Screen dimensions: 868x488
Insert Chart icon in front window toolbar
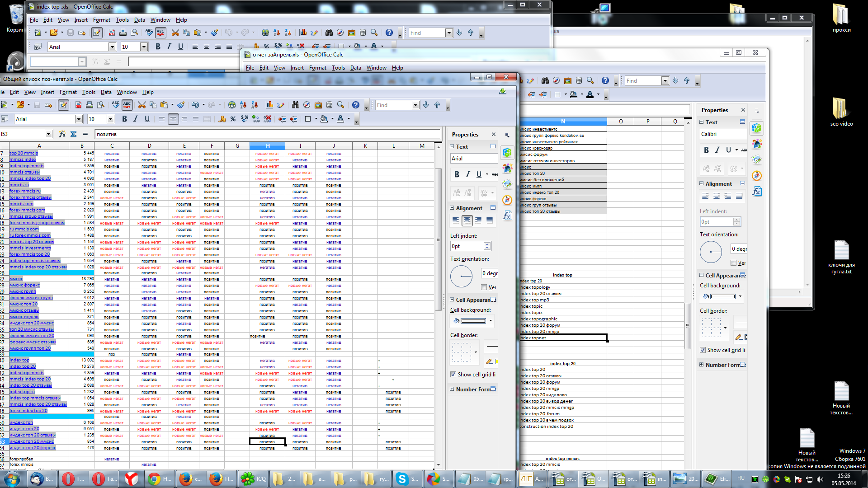click(269, 105)
